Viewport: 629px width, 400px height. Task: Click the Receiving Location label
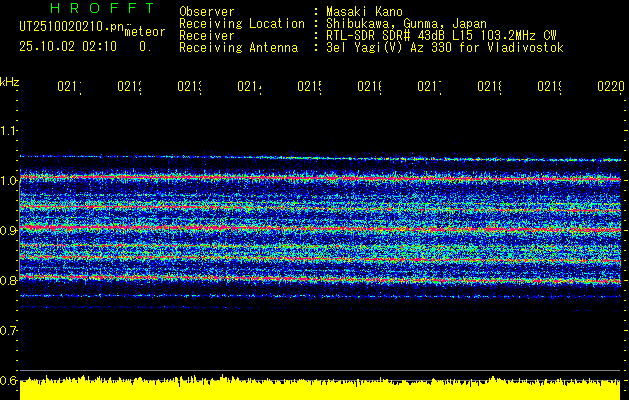click(x=242, y=24)
